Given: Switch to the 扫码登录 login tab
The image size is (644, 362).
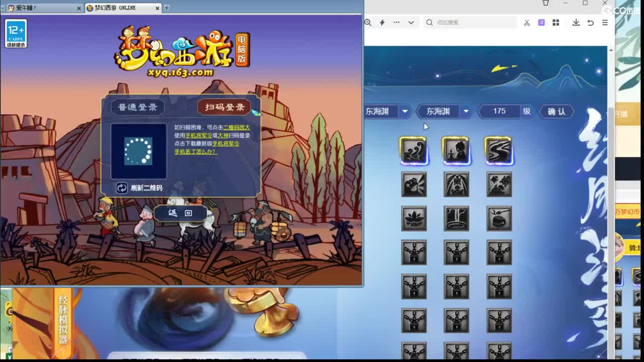Looking at the screenshot, I should 224,107.
